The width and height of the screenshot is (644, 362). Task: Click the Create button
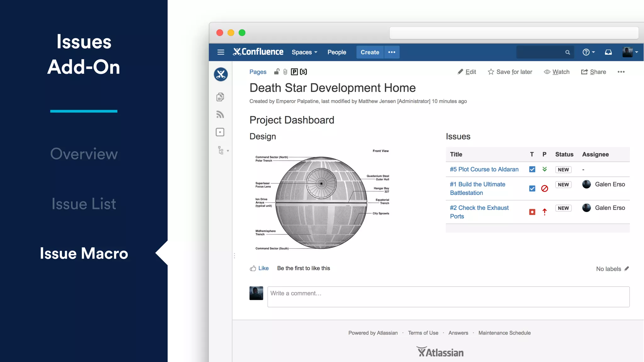[x=370, y=52]
